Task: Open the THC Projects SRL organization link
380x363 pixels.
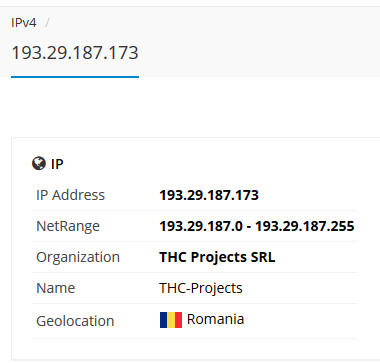Action: (217, 257)
